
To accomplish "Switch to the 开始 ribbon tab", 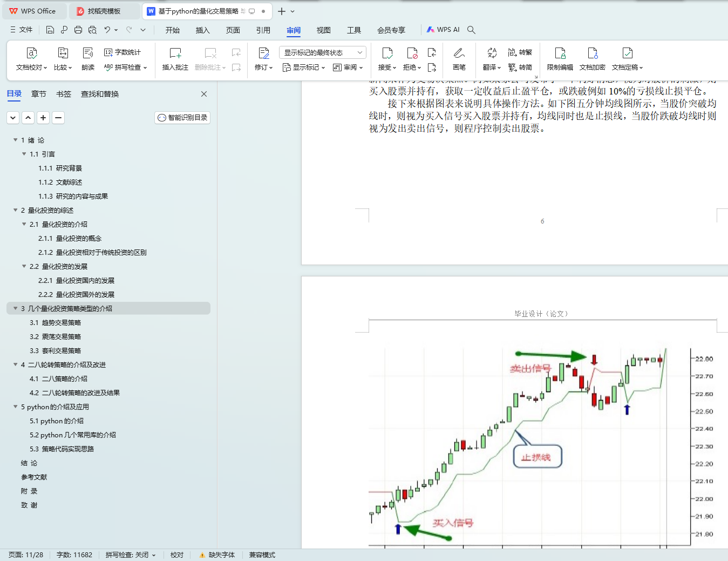I will (173, 30).
